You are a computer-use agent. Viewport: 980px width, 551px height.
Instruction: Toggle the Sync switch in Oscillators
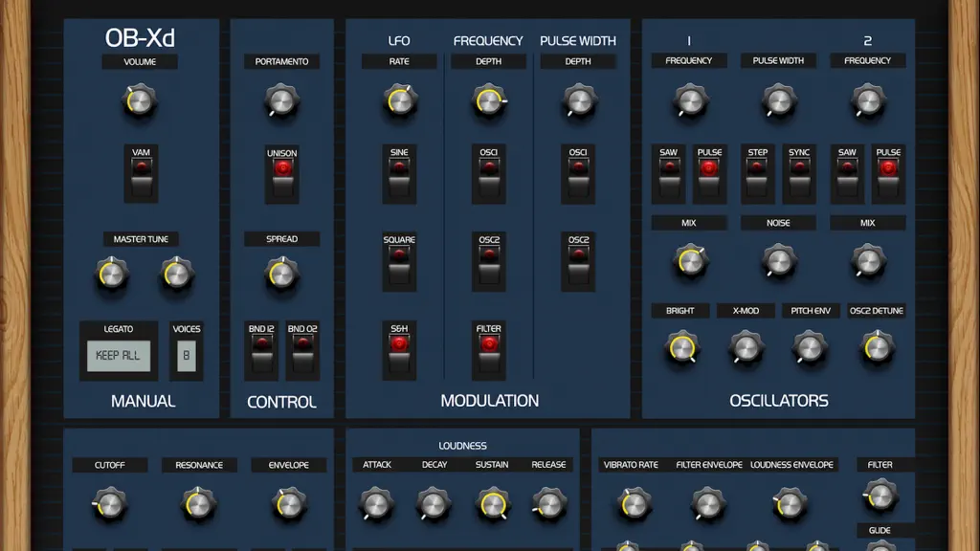[x=799, y=174]
